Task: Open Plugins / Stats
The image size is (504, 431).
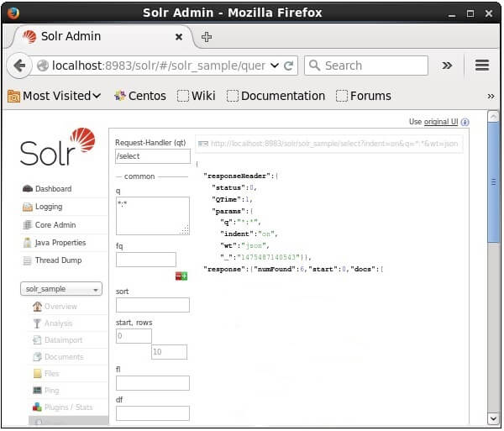Action: point(69,407)
